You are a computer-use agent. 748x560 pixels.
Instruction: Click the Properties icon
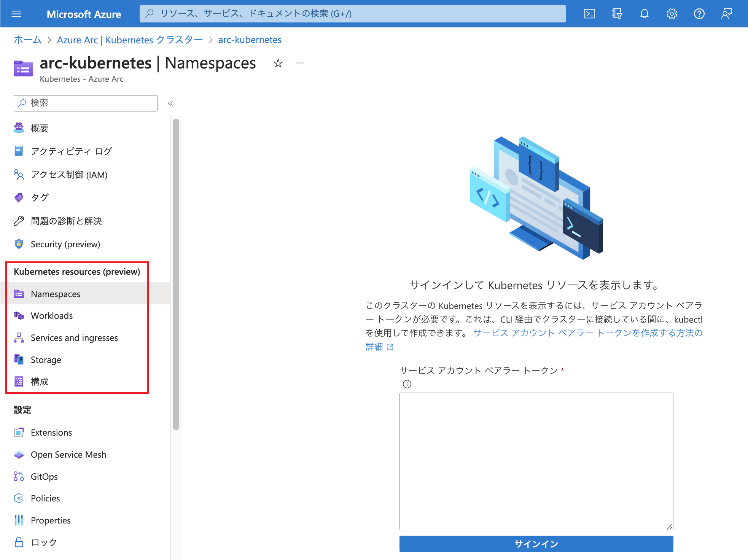(x=19, y=520)
